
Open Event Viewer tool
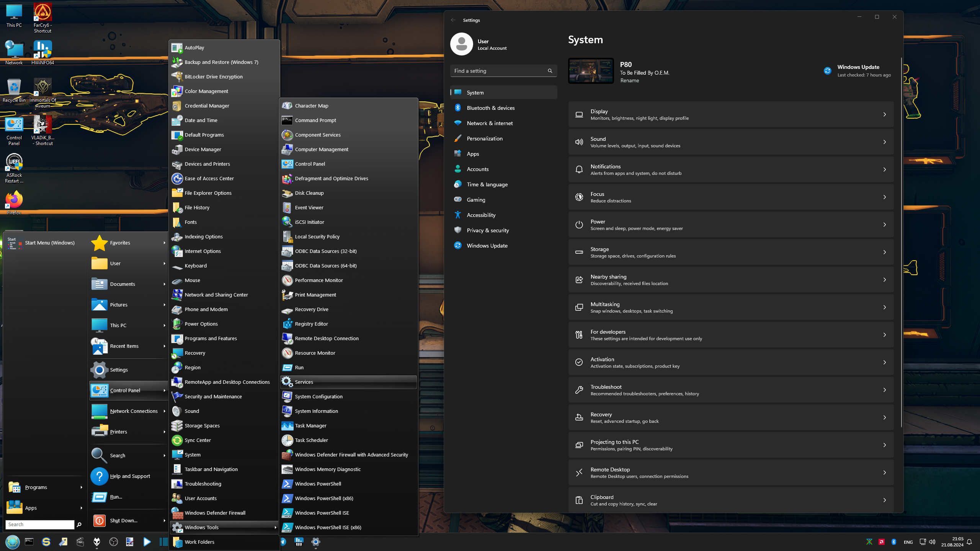[309, 207]
